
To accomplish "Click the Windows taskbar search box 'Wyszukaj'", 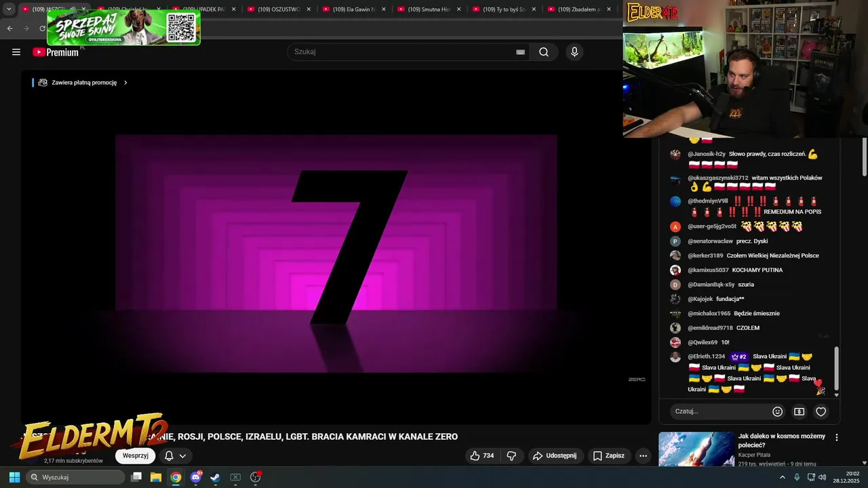I will click(75, 477).
